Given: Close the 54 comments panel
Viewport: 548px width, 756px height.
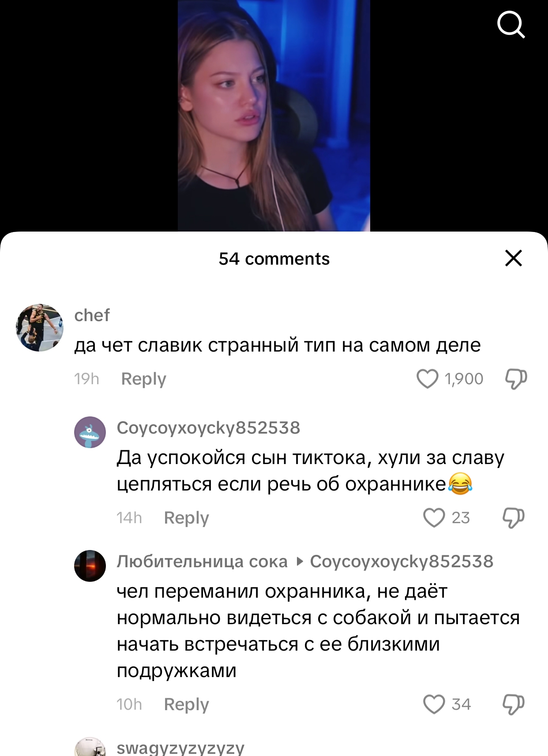Looking at the screenshot, I should (513, 258).
